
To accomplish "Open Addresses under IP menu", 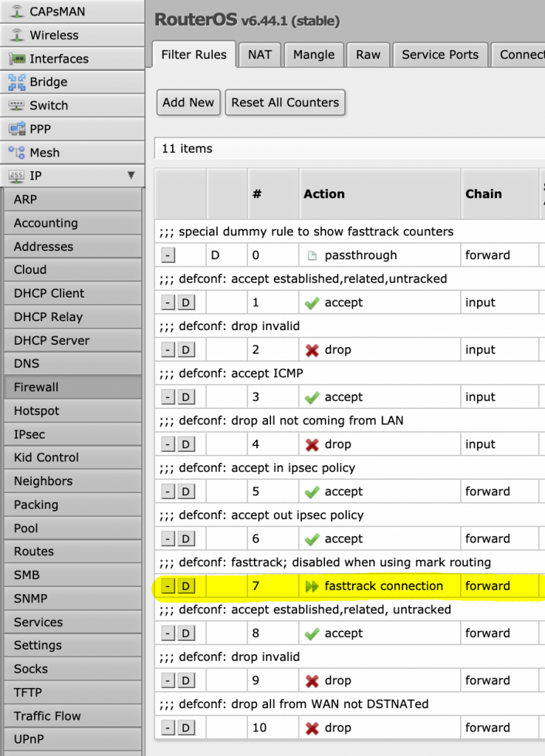I will pos(73,247).
